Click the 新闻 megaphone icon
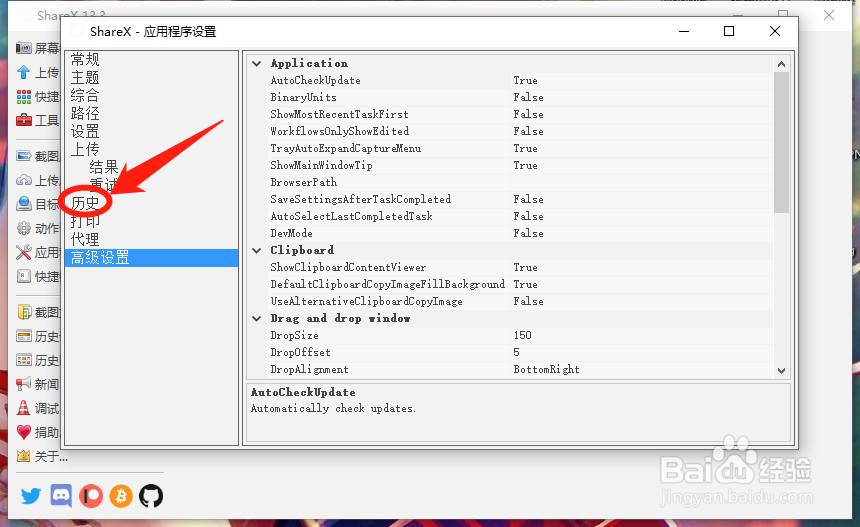This screenshot has height=527, width=860. click(x=24, y=384)
